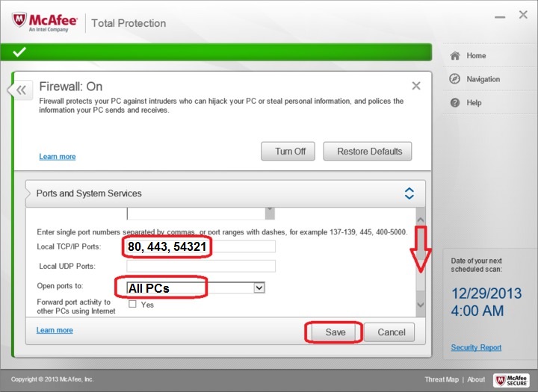Viewport: 538px width, 392px height.
Task: Click the Local UDP Ports field
Action: pyautogui.click(x=201, y=267)
